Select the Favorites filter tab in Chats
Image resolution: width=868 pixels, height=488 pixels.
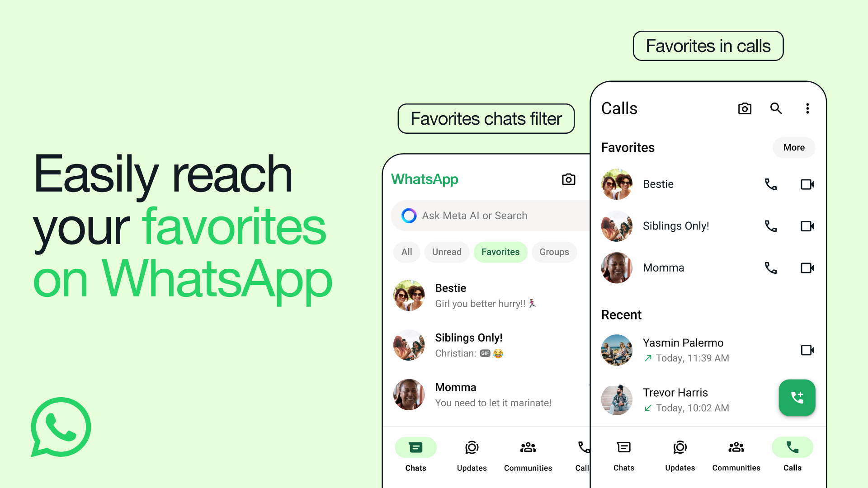click(500, 251)
